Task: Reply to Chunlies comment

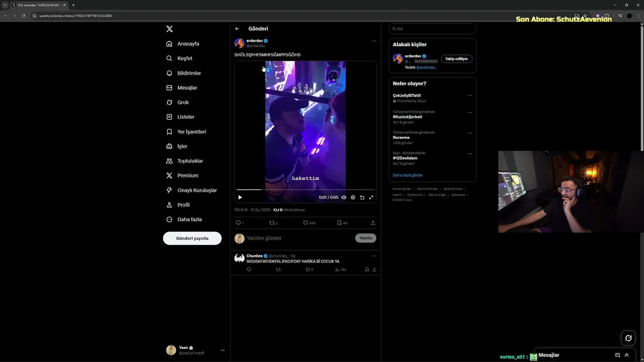Action: point(249,269)
